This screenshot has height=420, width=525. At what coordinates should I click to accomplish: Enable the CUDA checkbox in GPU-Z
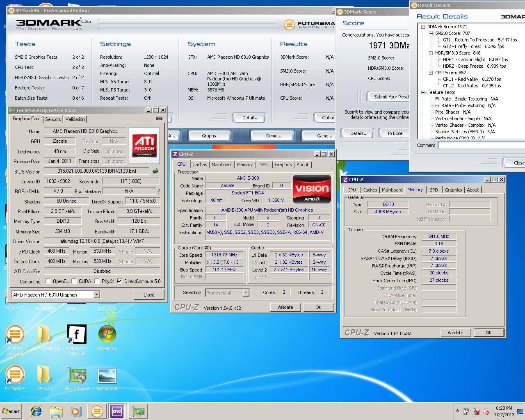[74, 281]
